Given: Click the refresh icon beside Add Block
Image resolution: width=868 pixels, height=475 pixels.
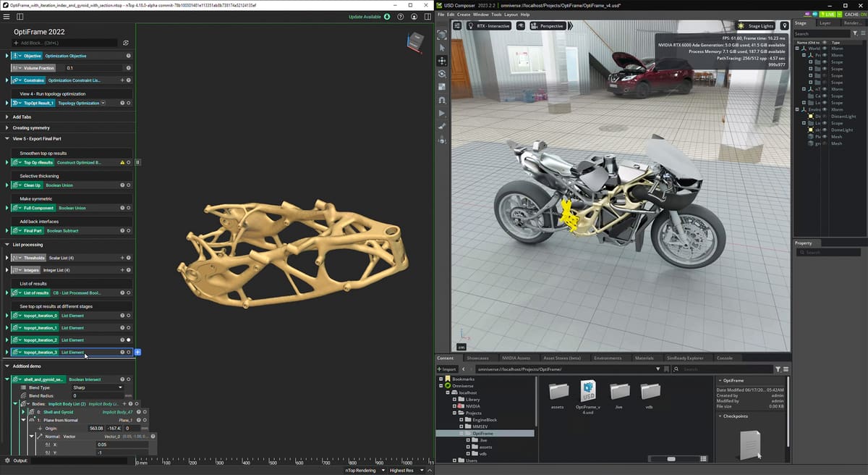Looking at the screenshot, I should (126, 43).
